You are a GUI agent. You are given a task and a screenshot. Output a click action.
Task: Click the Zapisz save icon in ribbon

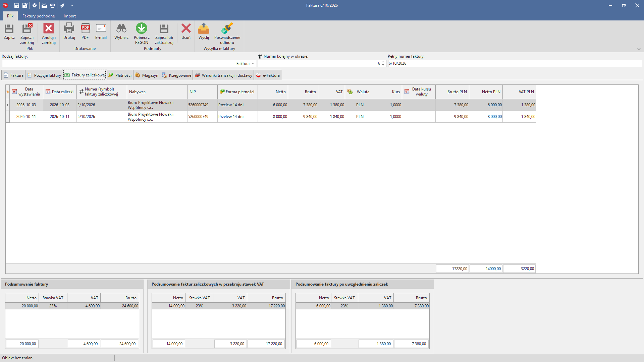(x=9, y=29)
